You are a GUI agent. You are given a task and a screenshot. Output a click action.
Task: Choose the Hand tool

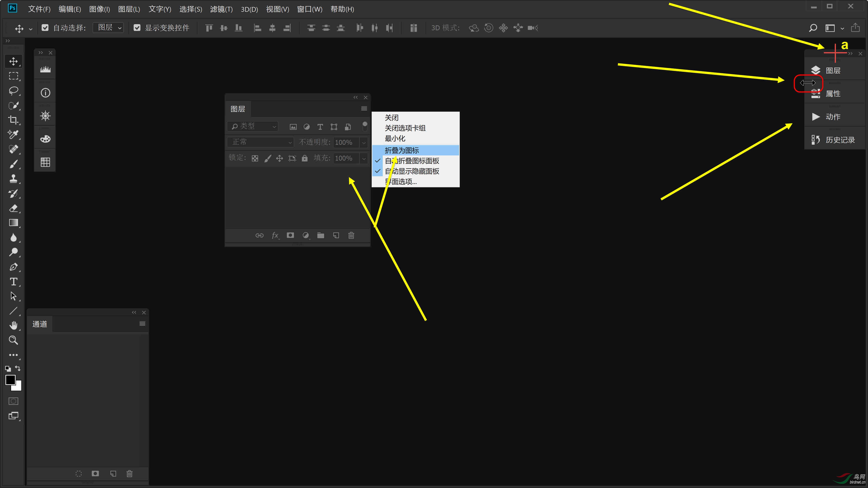pos(14,325)
